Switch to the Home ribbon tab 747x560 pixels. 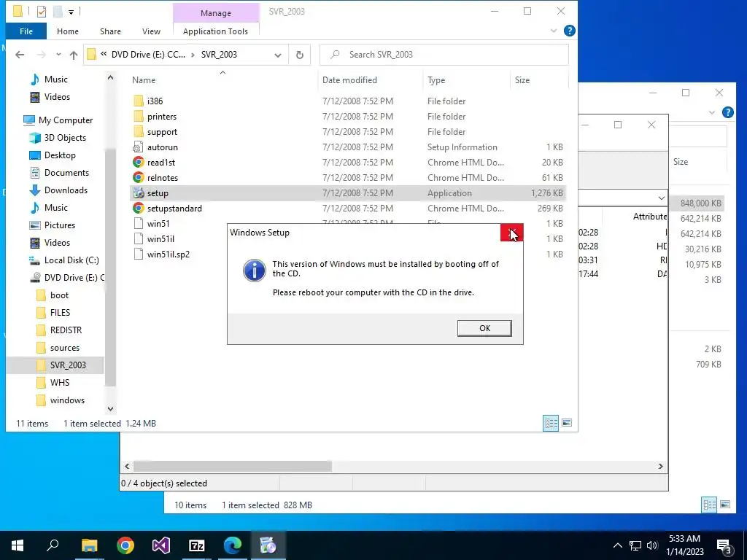(68, 31)
